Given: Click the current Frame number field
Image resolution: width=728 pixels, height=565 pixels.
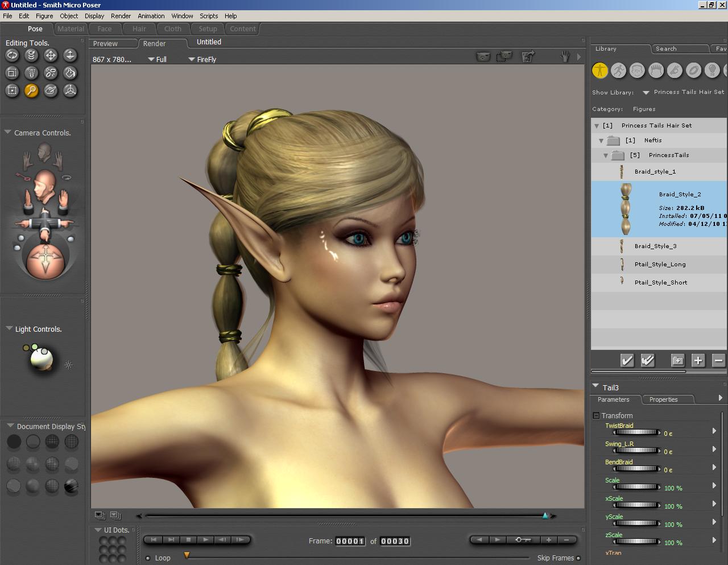Looking at the screenshot, I should 350,541.
